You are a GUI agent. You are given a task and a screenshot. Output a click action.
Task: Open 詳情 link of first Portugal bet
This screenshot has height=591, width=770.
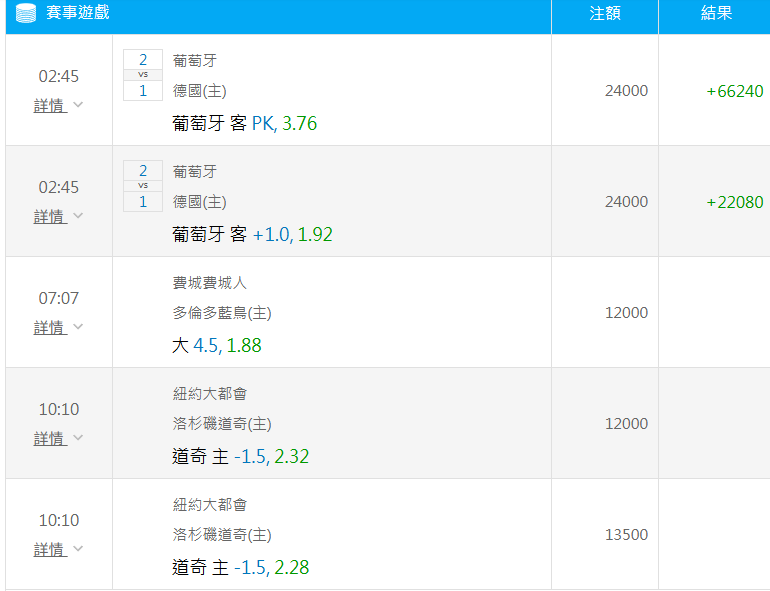[50, 105]
